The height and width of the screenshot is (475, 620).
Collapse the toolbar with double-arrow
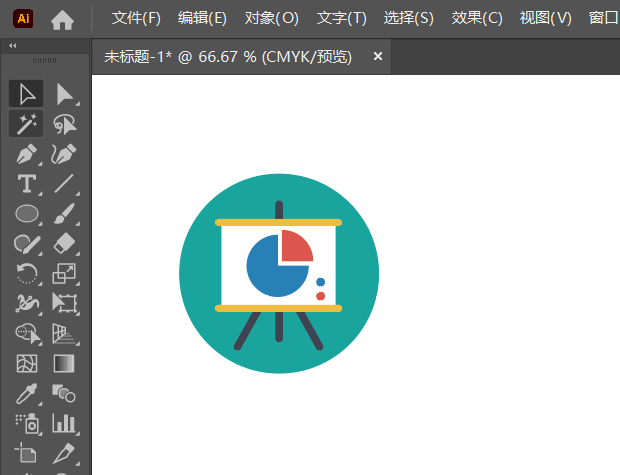tap(13, 45)
